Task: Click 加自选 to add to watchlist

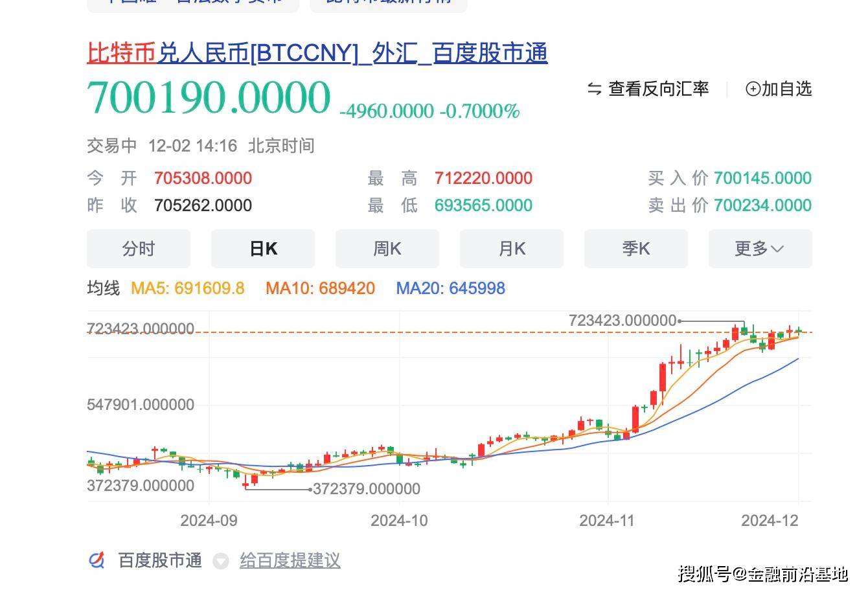Action: pos(786,89)
